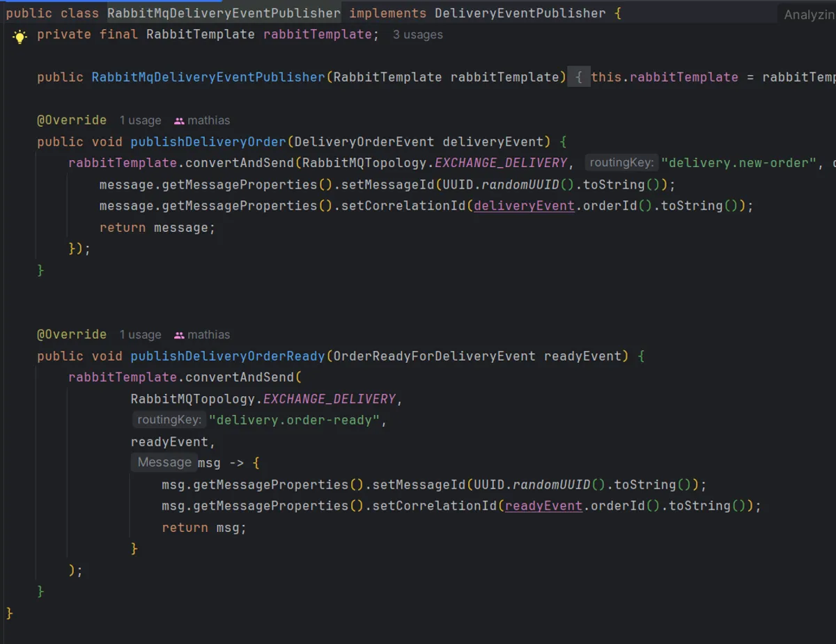
Task: Click routingKey hint before "delivery.new-order"
Action: pos(621,163)
